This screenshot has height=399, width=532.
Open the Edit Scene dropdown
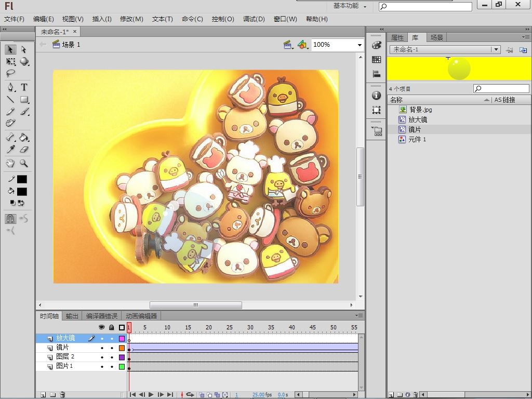pos(289,45)
